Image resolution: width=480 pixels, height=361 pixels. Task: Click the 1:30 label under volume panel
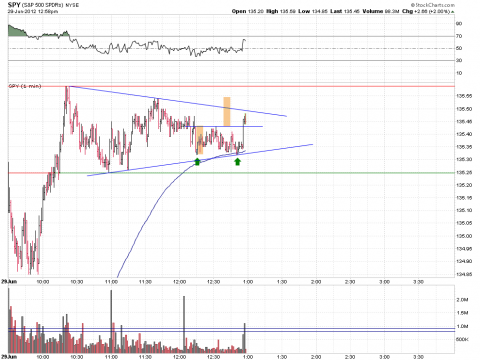pos(282,357)
